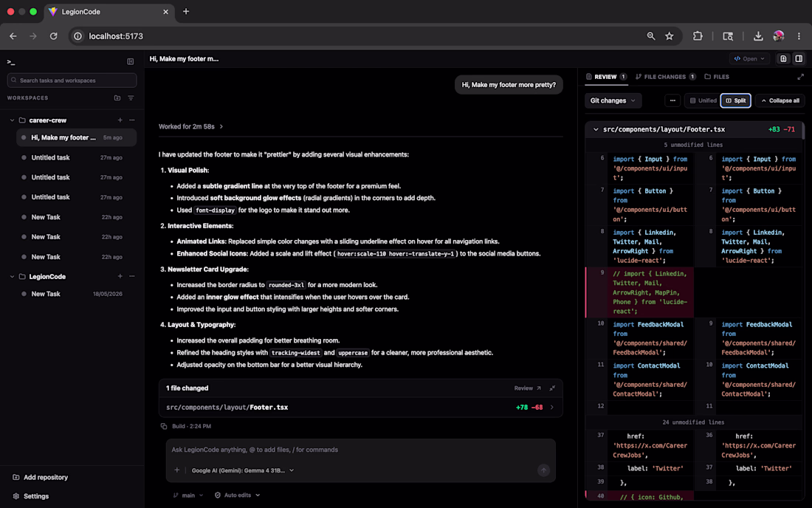Collapse the career-crew workspace tree
This screenshot has width=812, height=508.
(13, 120)
